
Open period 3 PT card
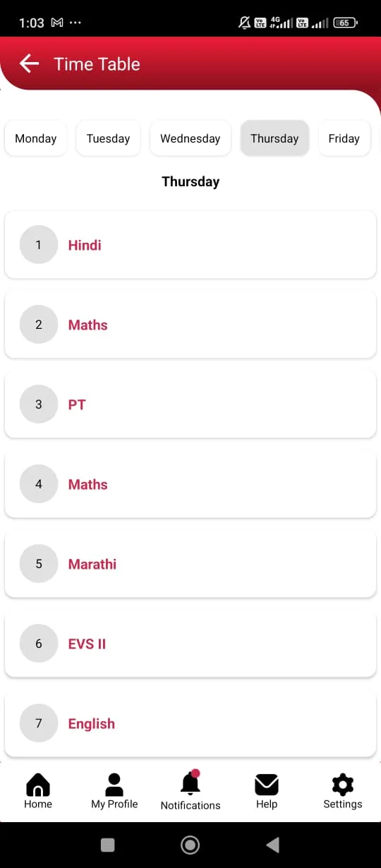click(x=190, y=404)
